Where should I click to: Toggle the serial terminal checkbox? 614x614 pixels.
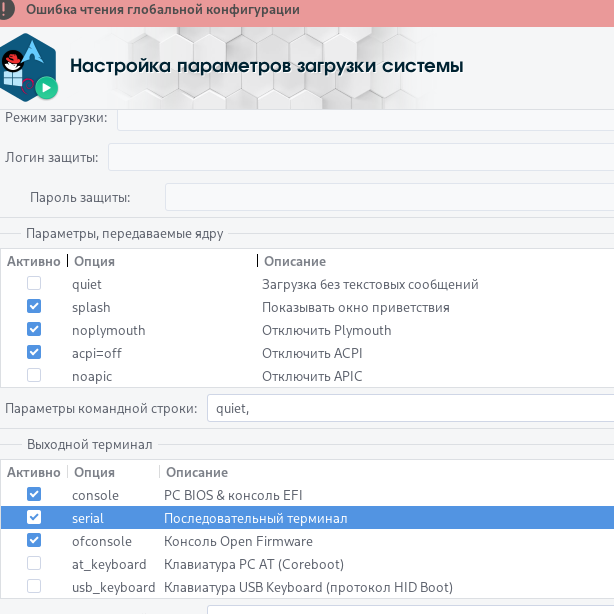tap(34, 517)
